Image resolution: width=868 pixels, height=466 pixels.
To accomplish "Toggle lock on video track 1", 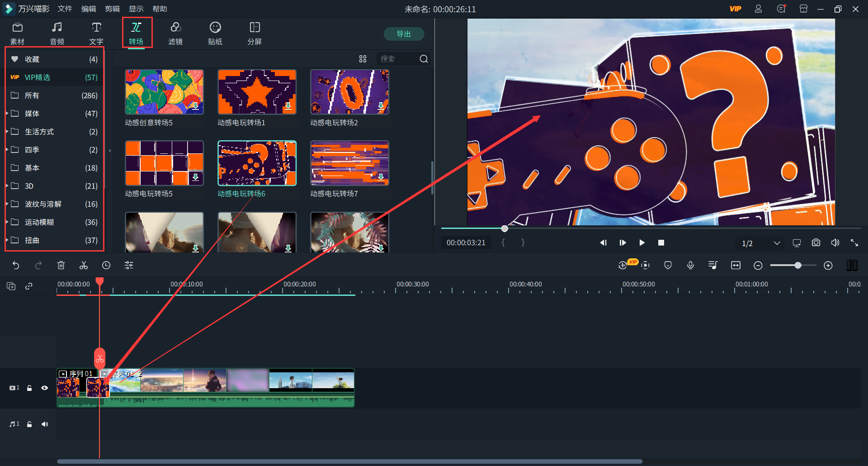I will 29,388.
